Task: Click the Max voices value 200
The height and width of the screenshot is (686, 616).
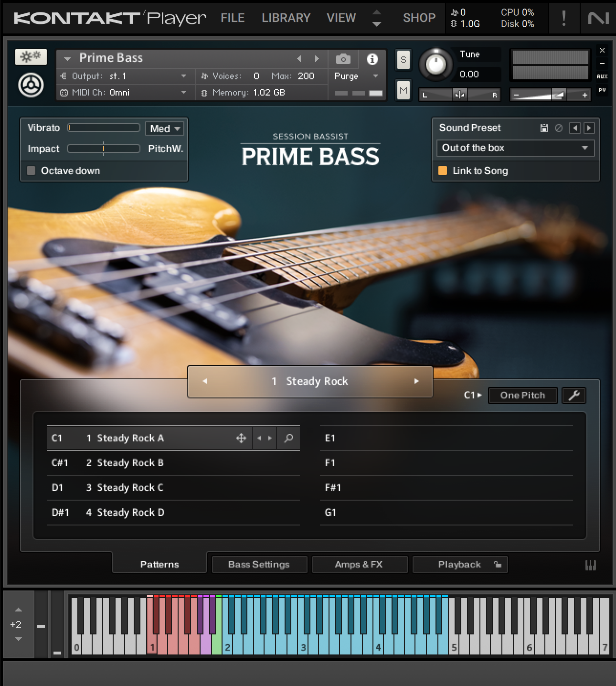Action: click(x=306, y=76)
